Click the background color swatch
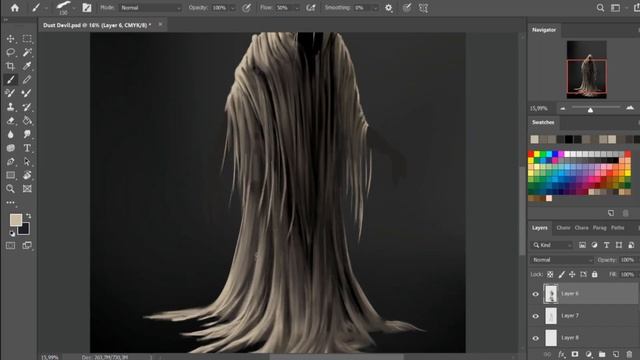640x360 pixels. 24,230
